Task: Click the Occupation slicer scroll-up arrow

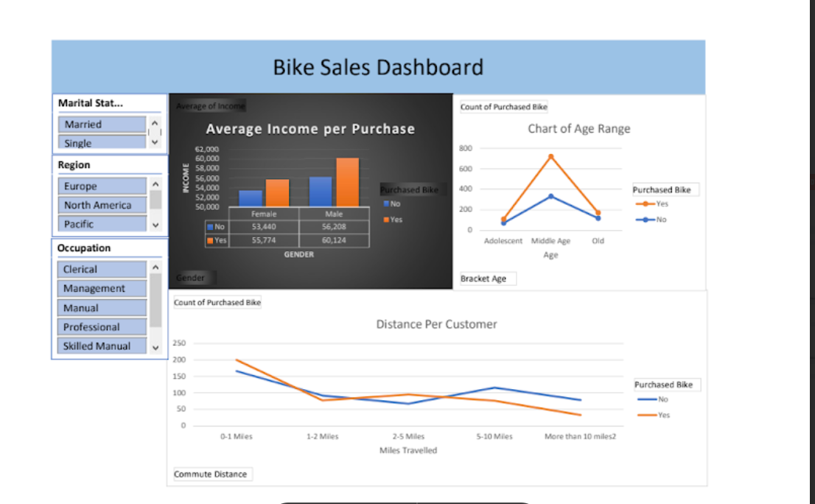Action: tap(155, 266)
